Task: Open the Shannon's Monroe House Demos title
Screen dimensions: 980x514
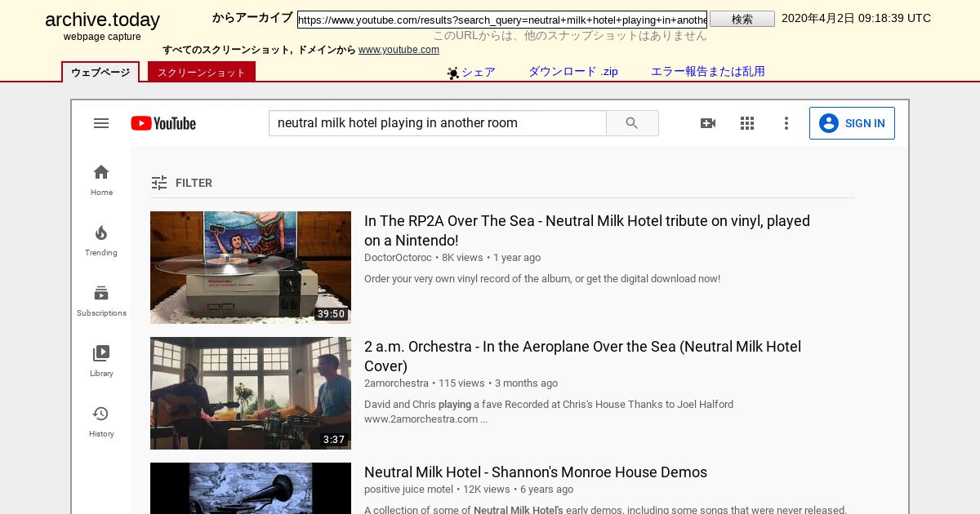Action: [536, 472]
